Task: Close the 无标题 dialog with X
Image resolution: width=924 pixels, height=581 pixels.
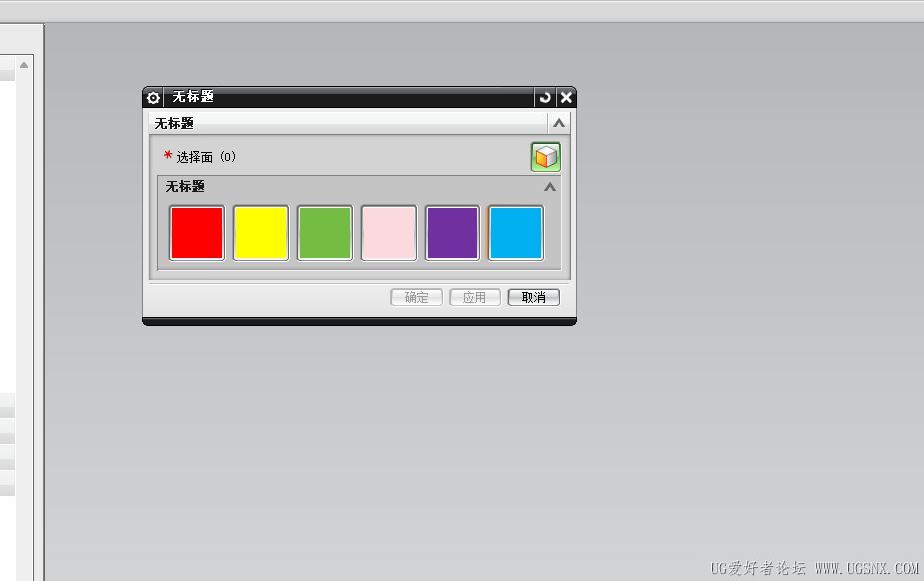Action: tap(566, 97)
